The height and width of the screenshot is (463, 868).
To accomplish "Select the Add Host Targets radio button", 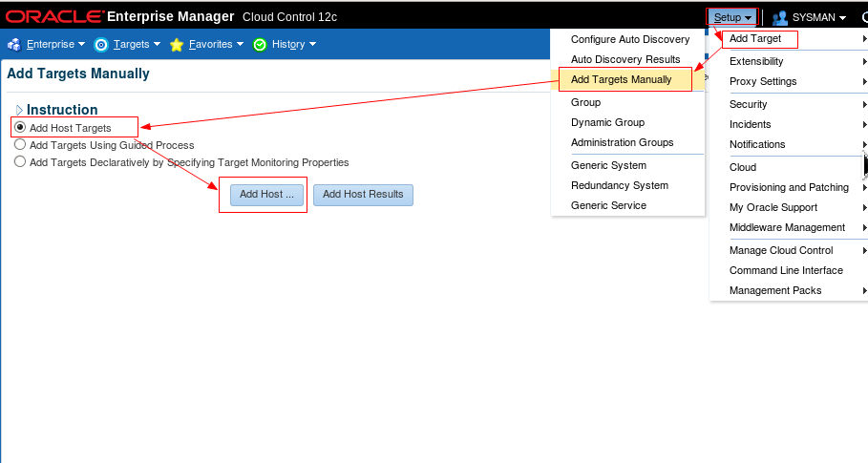I will pos(20,127).
